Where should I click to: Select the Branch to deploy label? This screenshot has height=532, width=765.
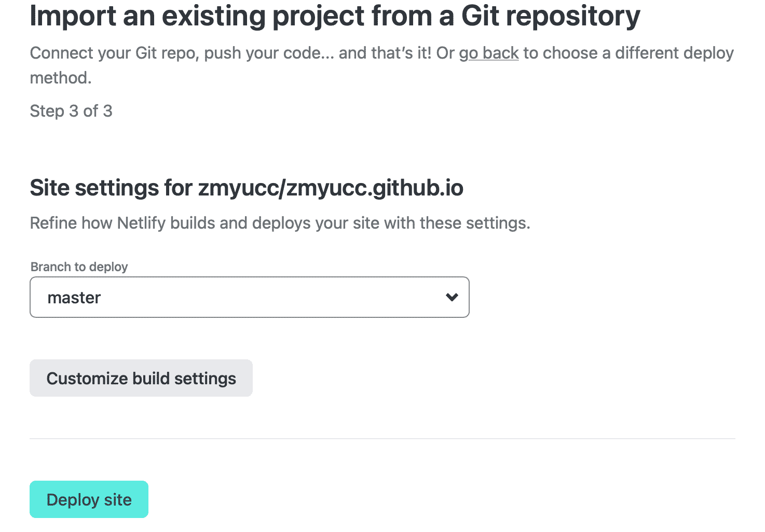coord(78,267)
